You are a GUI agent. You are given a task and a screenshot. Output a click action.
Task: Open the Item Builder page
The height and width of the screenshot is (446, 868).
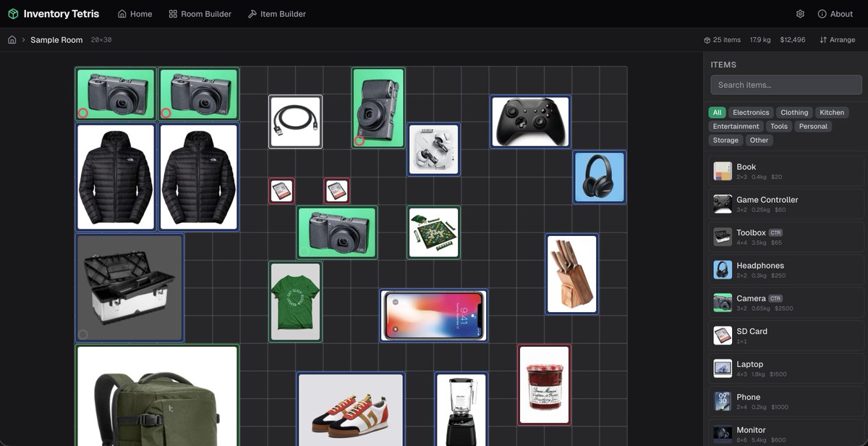(x=277, y=14)
